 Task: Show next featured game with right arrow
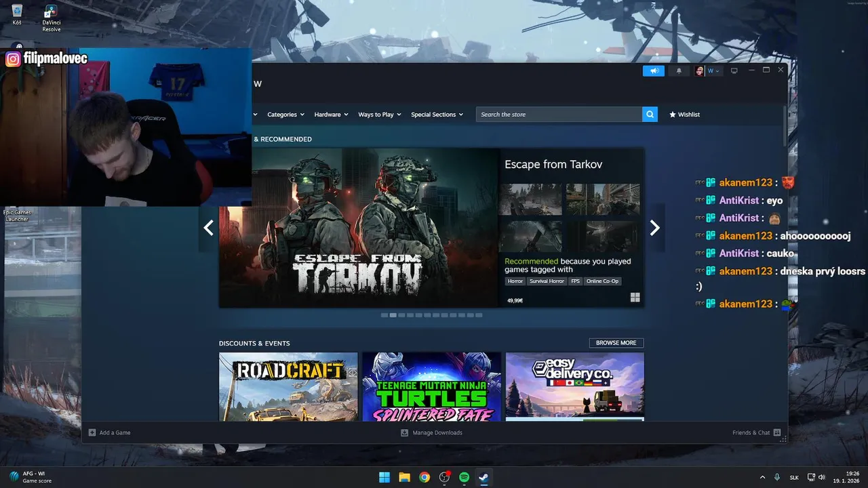pyautogui.click(x=654, y=228)
